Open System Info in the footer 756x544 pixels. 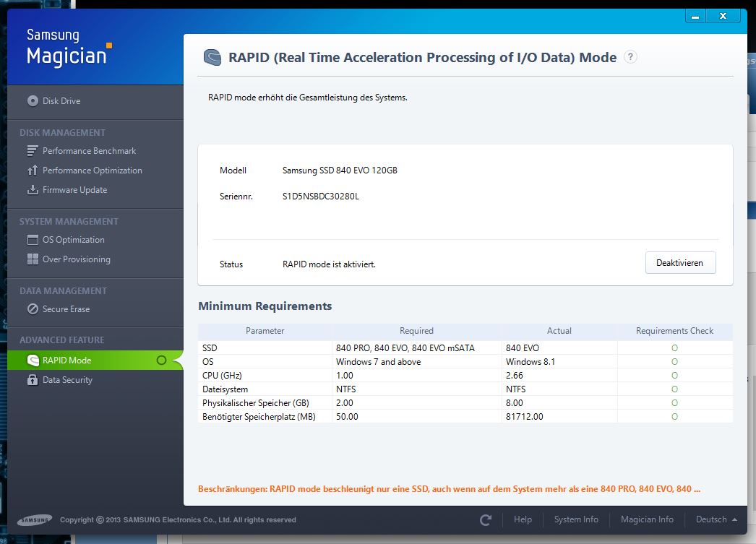pos(576,519)
